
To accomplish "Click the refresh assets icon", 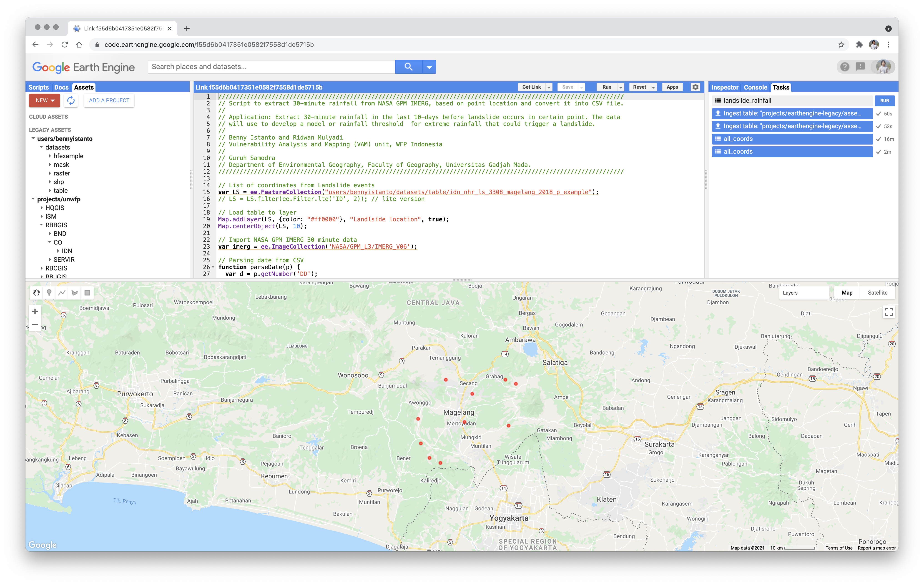I will coord(71,100).
